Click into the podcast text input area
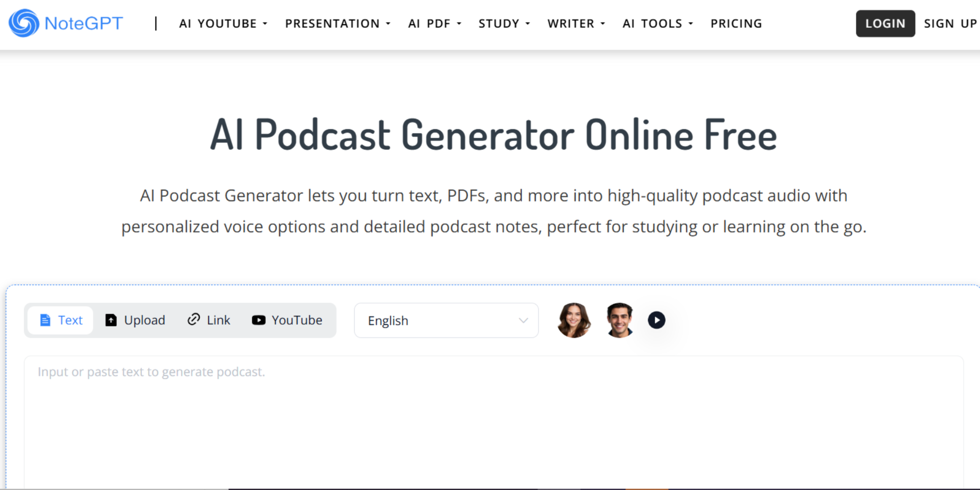 [493, 420]
